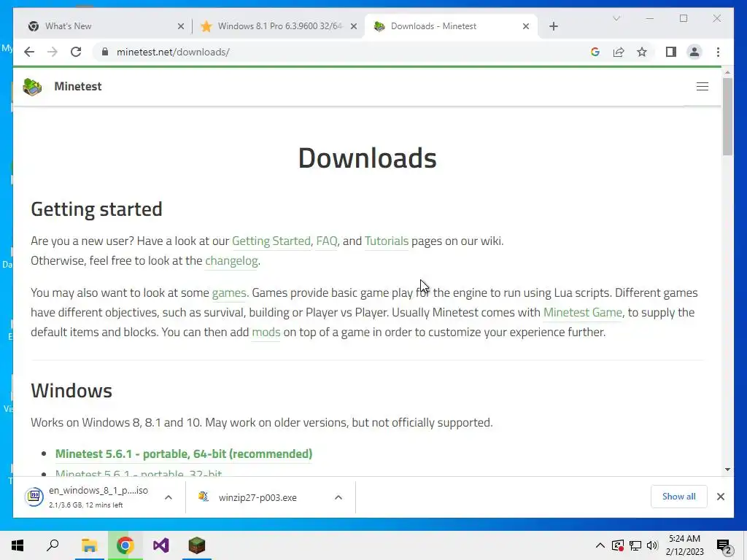Click the browser forward arrow
Image resolution: width=747 pixels, height=560 pixels.
[53, 52]
